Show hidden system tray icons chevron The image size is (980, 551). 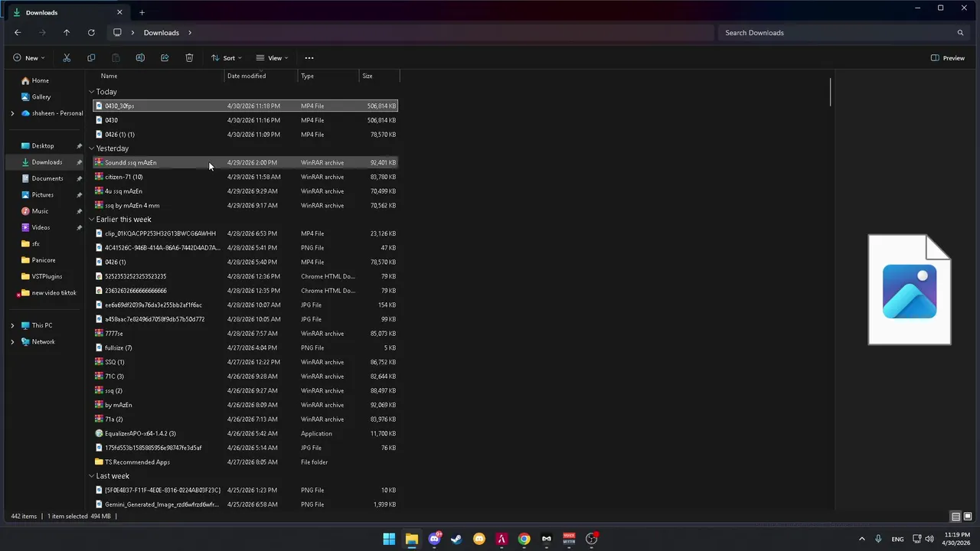[861, 539]
